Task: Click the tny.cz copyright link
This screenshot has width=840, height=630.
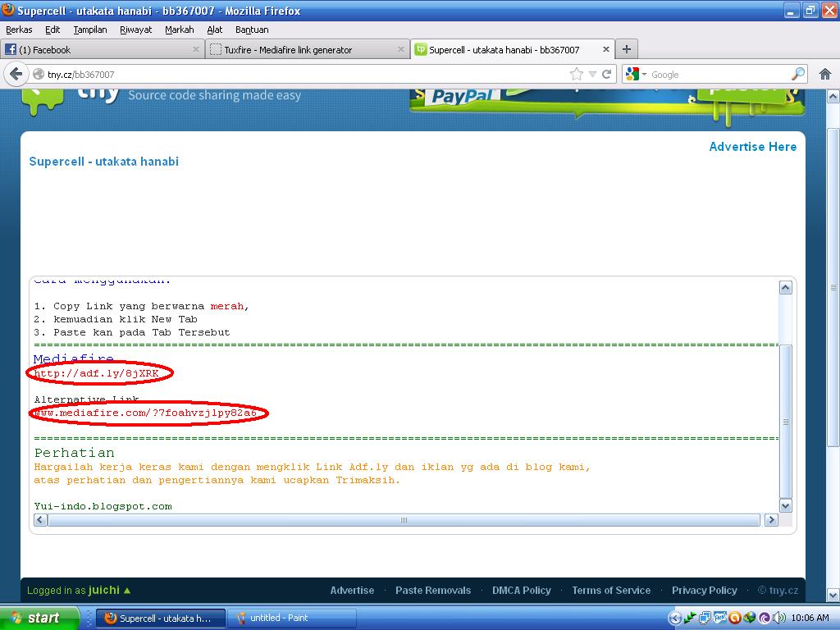Action: (x=778, y=591)
